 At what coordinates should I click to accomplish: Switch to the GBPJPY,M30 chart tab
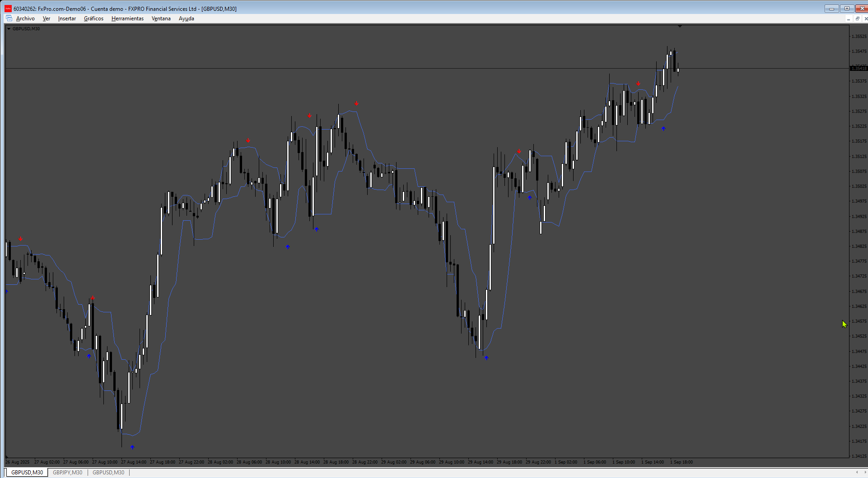point(68,473)
